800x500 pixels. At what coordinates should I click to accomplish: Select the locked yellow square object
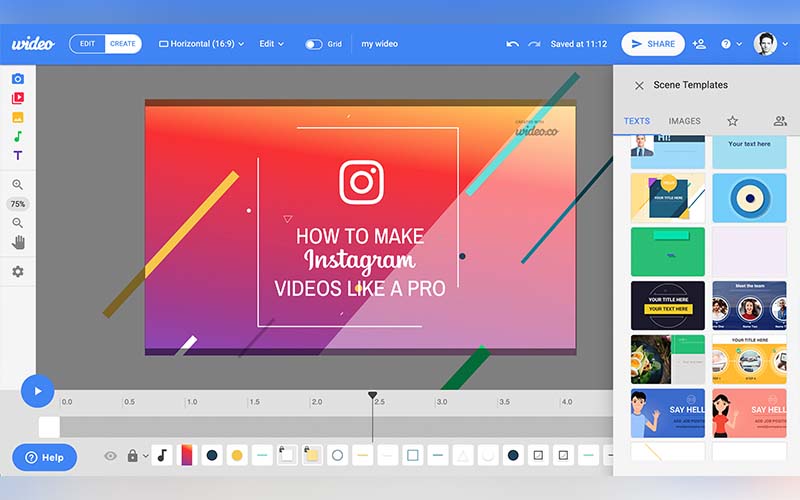tap(312, 455)
